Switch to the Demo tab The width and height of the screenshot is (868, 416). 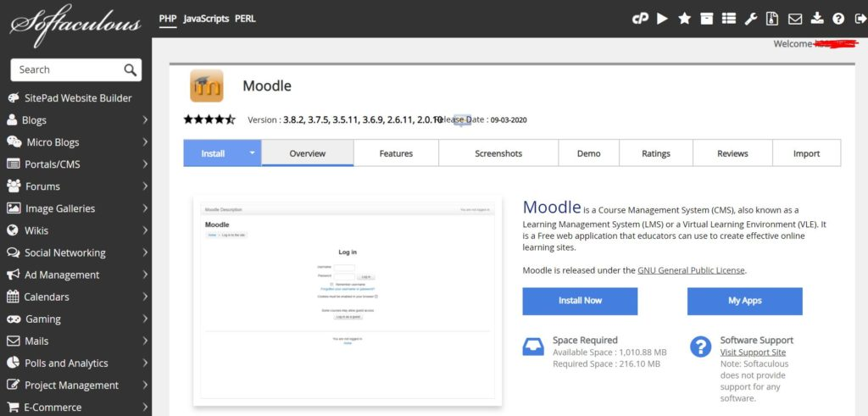tap(588, 153)
